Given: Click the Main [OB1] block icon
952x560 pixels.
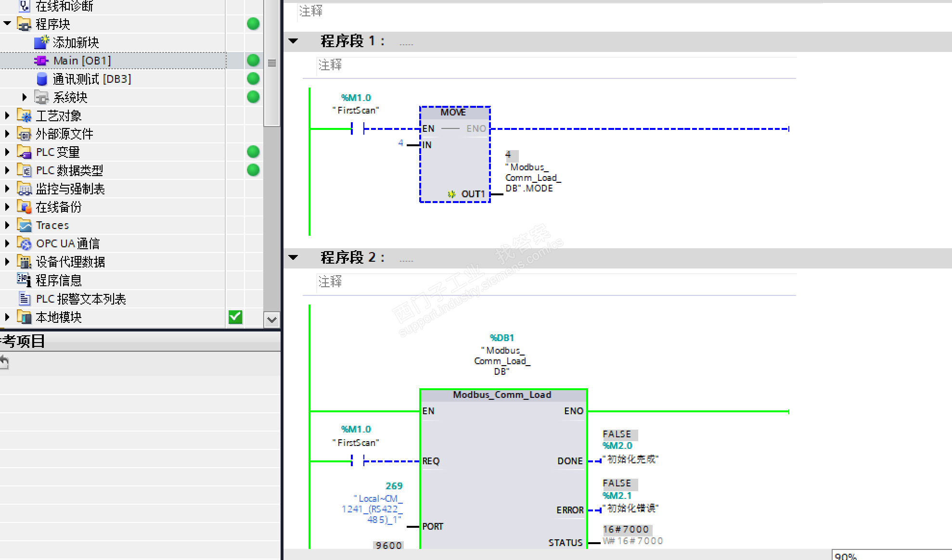Looking at the screenshot, I should (x=41, y=61).
